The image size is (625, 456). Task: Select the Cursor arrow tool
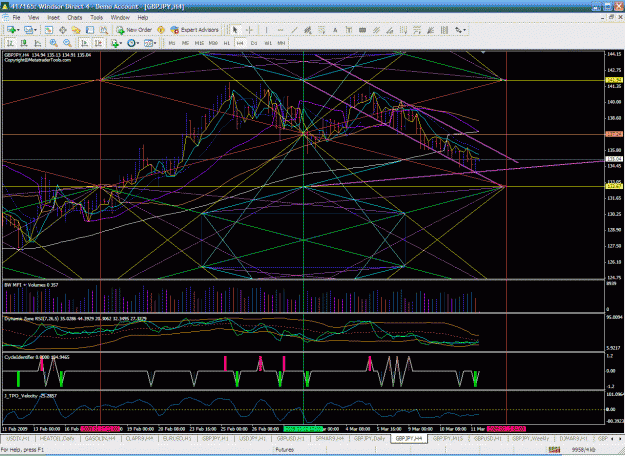(x=235, y=30)
